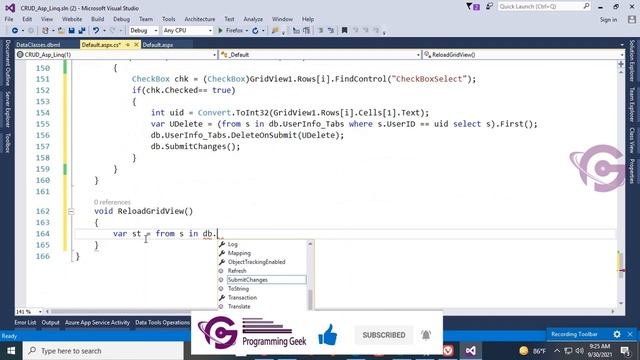Click the split editor handle above scrollbar
640x360 pixels.
point(621,64)
